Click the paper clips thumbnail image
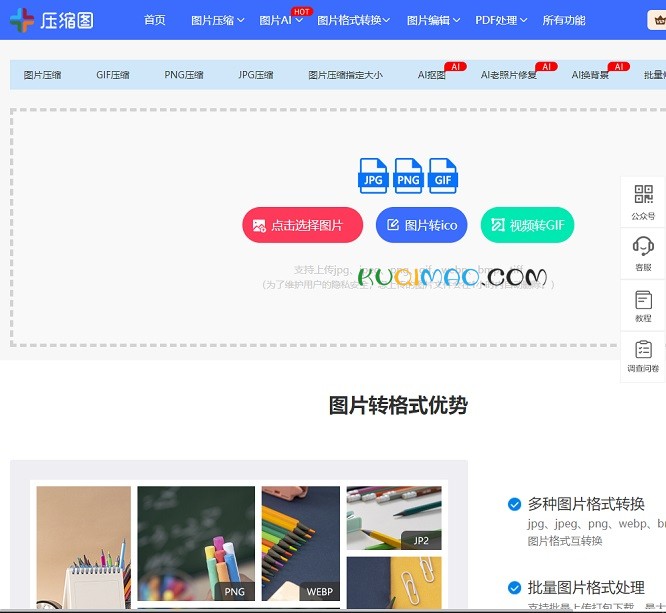Screen dimensions: 666x613 pyautogui.click(x=394, y=583)
